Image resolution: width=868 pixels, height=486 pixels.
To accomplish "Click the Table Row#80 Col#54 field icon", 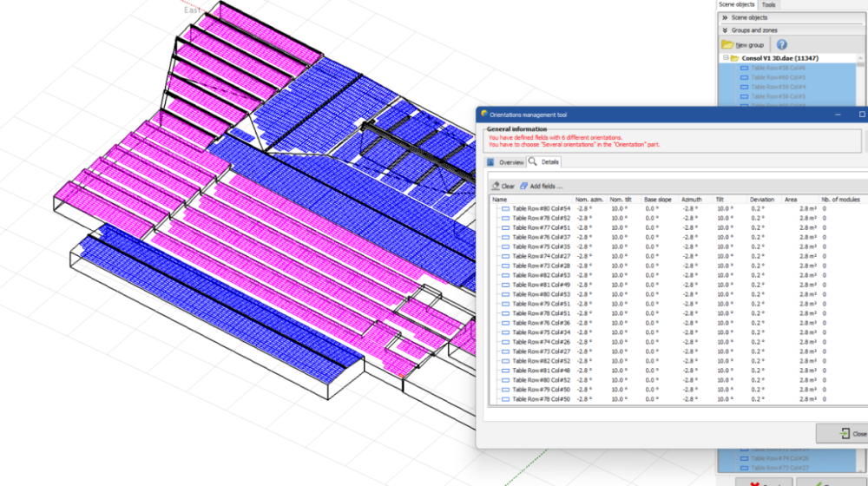I will pyautogui.click(x=505, y=208).
